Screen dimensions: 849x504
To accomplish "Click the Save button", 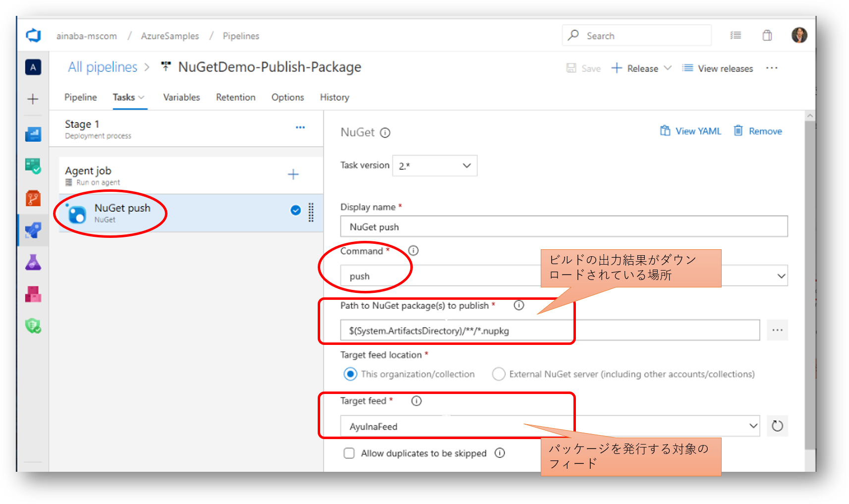I will (x=583, y=68).
